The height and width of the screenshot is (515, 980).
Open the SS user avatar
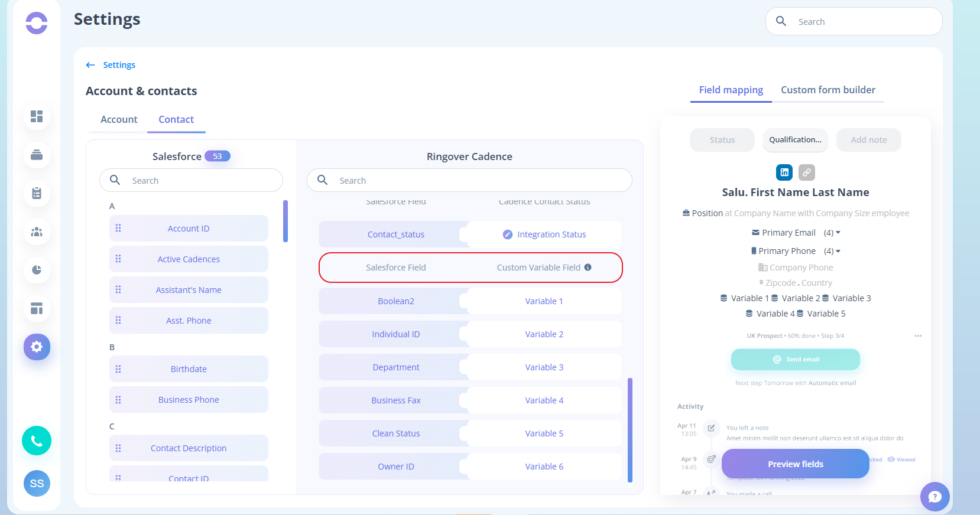tap(37, 483)
